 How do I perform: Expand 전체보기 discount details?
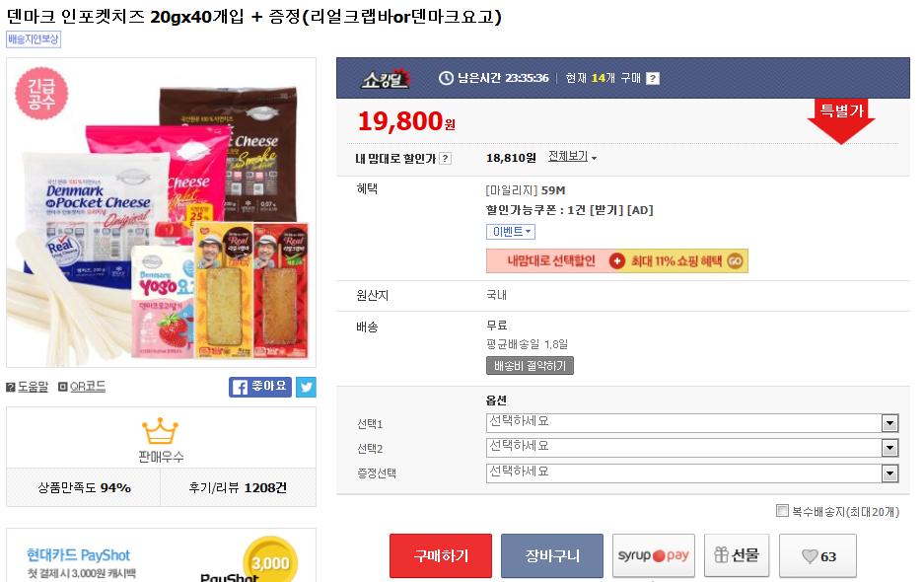572,157
